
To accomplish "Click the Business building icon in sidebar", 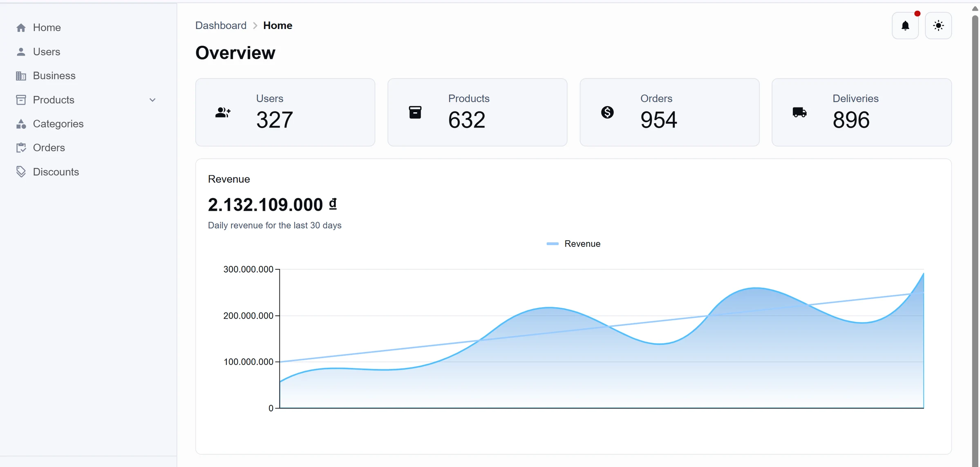I will [21, 76].
